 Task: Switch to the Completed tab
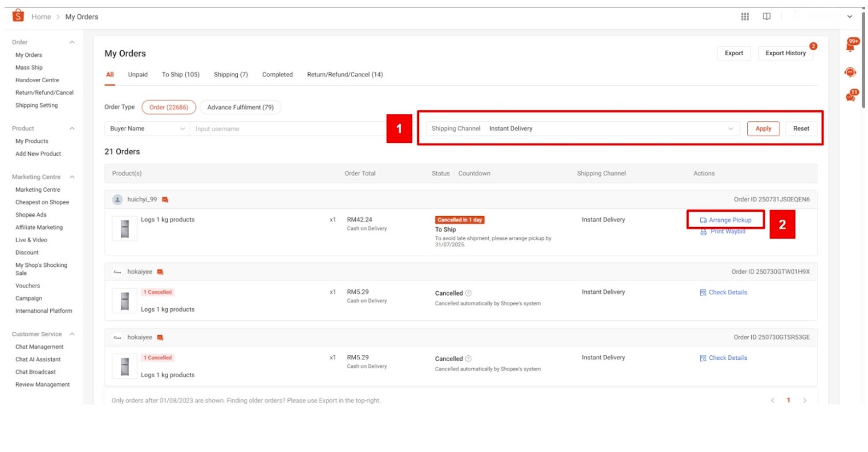(277, 74)
